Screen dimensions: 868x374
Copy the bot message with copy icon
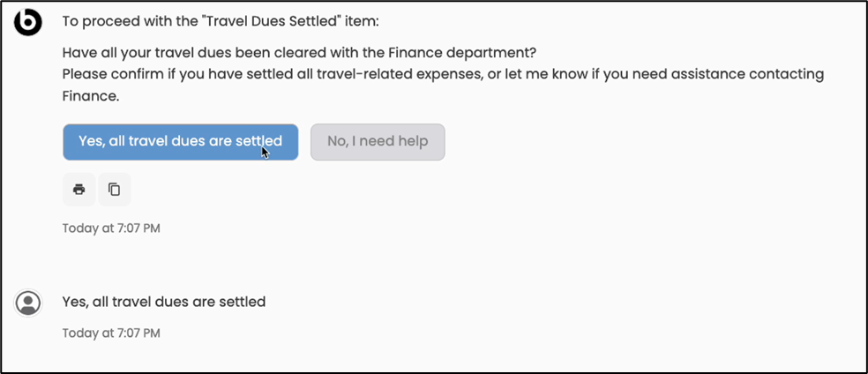(114, 189)
